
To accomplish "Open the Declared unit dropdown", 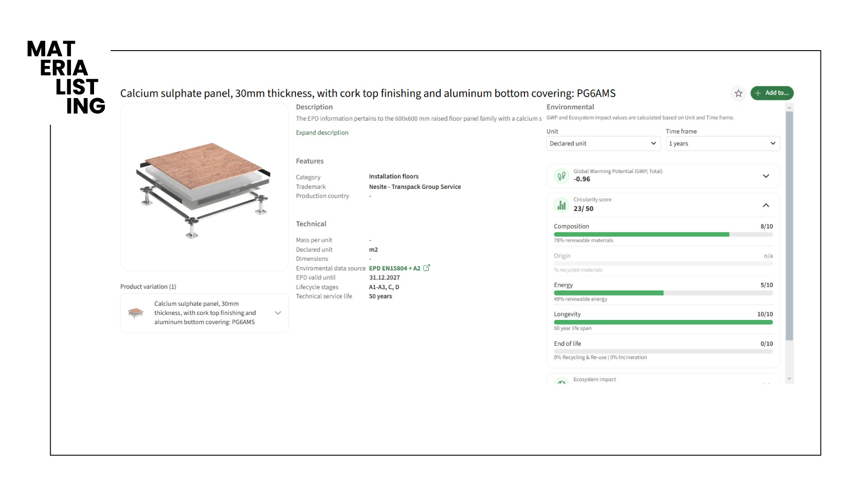I will click(603, 144).
